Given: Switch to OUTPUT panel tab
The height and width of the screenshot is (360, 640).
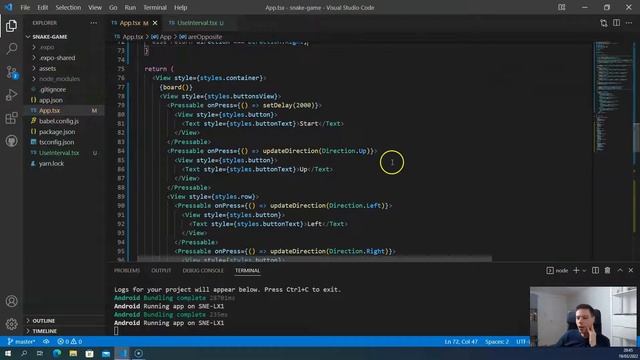Looking at the screenshot, I should [161, 270].
